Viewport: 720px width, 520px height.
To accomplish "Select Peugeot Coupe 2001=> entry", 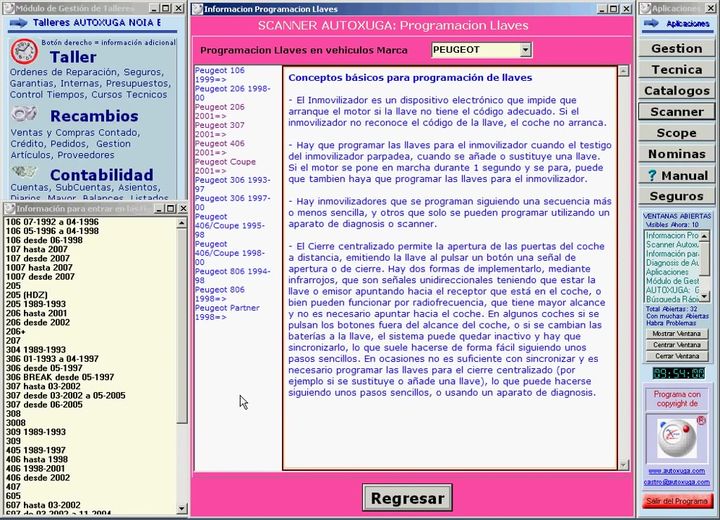I will click(x=225, y=166).
